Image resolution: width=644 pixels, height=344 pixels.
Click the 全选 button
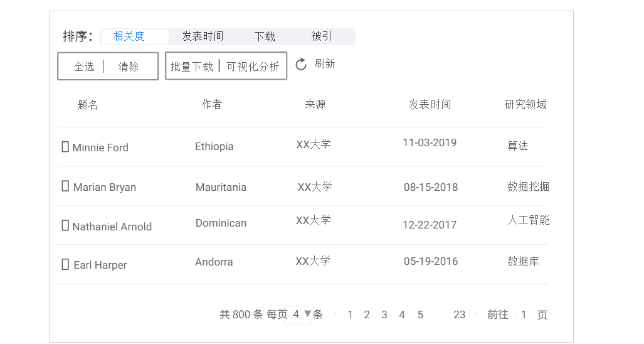pyautogui.click(x=84, y=67)
